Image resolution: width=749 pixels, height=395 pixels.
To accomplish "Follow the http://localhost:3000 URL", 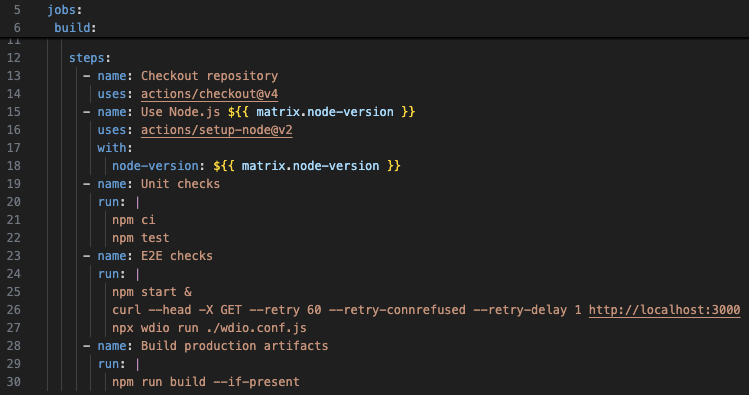I will [x=664, y=310].
